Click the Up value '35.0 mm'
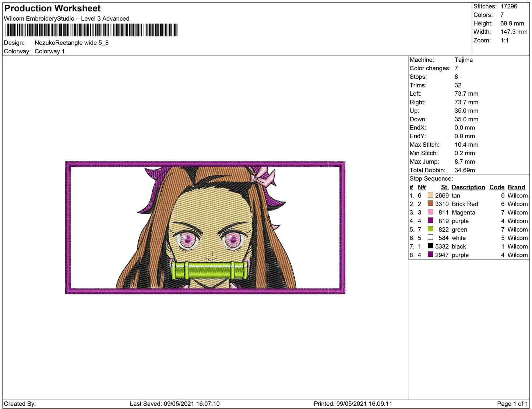The image size is (532, 409). coord(466,111)
